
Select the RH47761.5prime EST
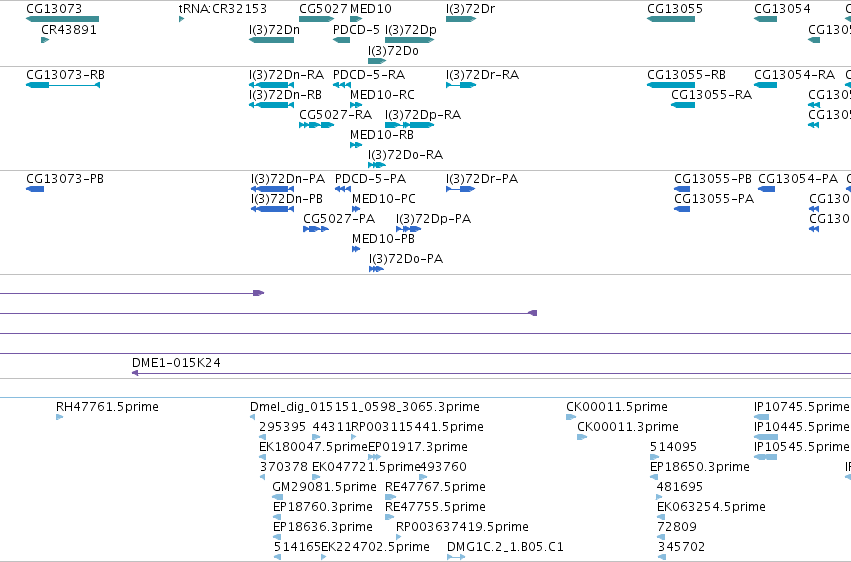point(60,418)
